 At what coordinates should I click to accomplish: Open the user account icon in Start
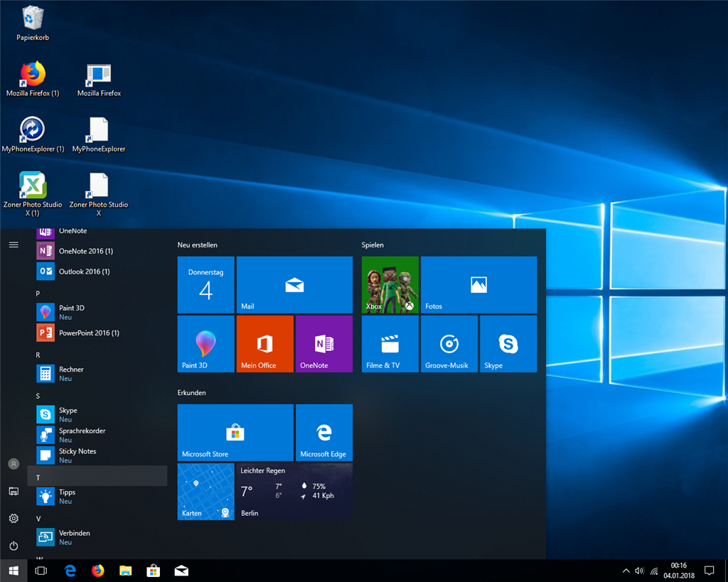pos(14,463)
